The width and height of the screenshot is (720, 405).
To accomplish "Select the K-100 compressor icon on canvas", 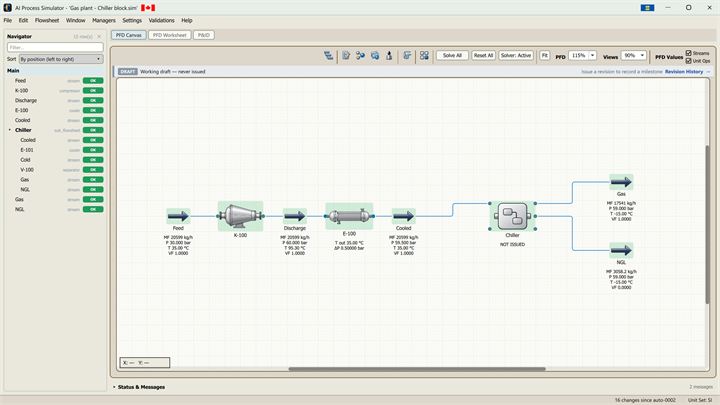I will [240, 216].
